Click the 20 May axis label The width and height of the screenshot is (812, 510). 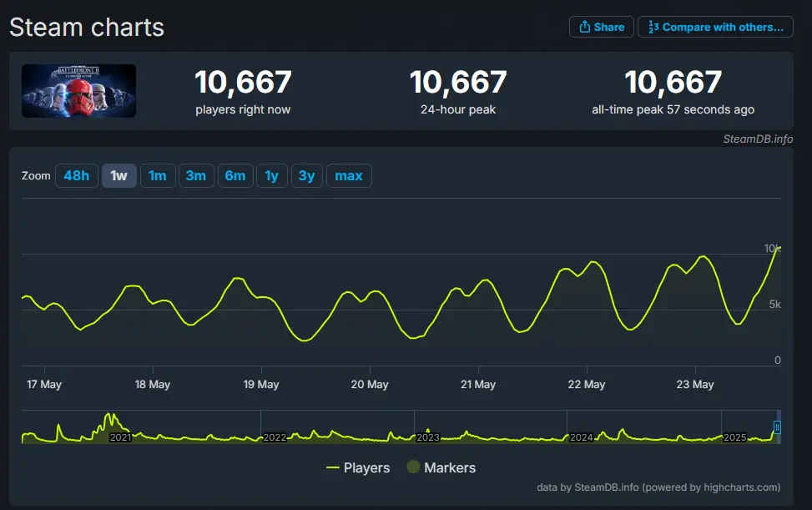(x=370, y=384)
